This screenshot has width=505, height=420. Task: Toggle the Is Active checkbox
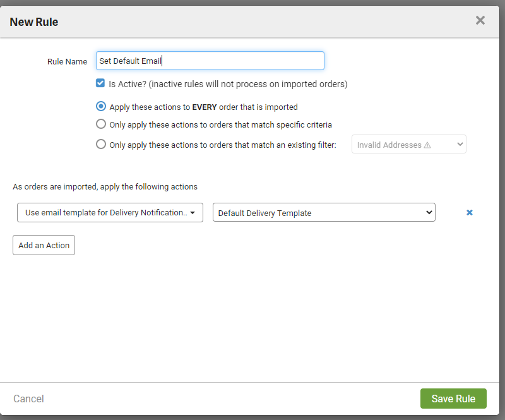[100, 83]
